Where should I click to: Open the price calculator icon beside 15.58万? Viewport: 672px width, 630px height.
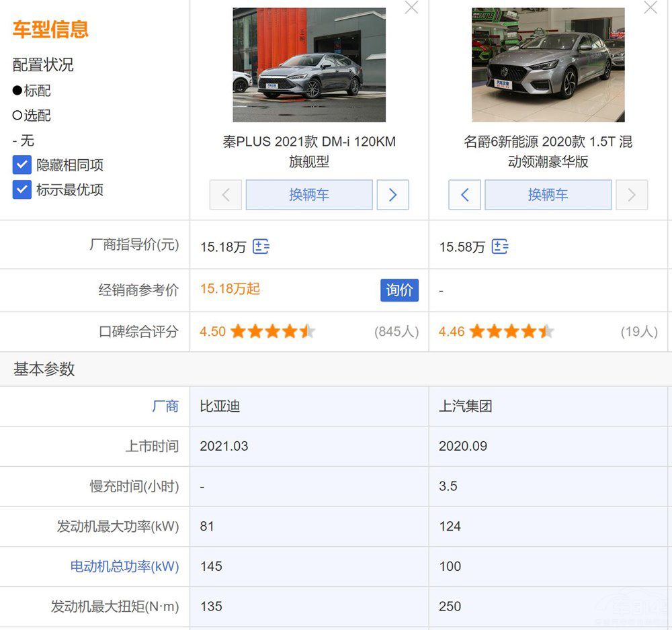pyautogui.click(x=500, y=246)
